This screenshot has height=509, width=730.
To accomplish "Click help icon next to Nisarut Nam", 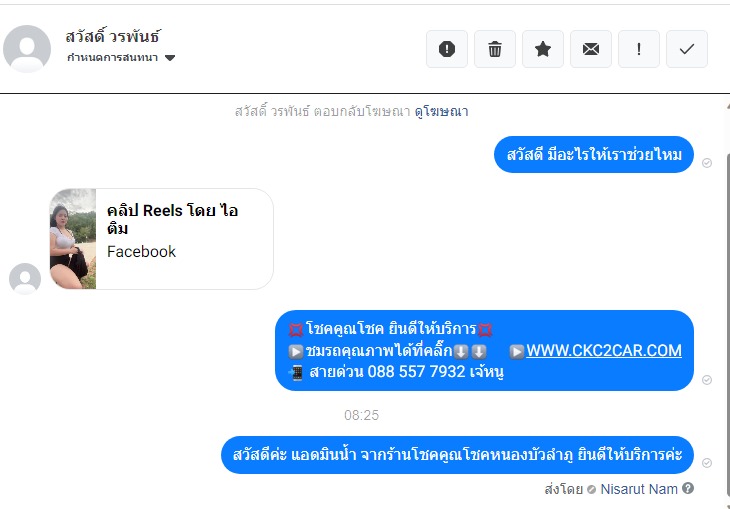I will click(x=688, y=488).
